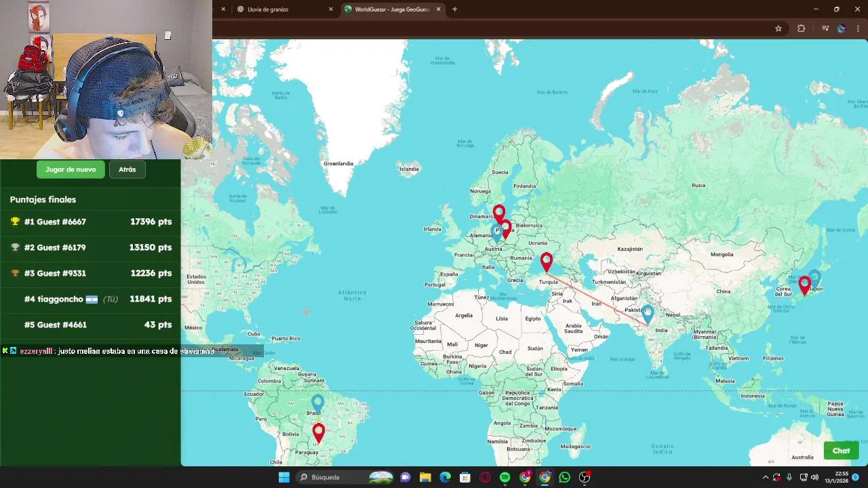Bookmark this page with the star icon
Image resolution: width=868 pixels, height=488 pixels.
coord(778,28)
